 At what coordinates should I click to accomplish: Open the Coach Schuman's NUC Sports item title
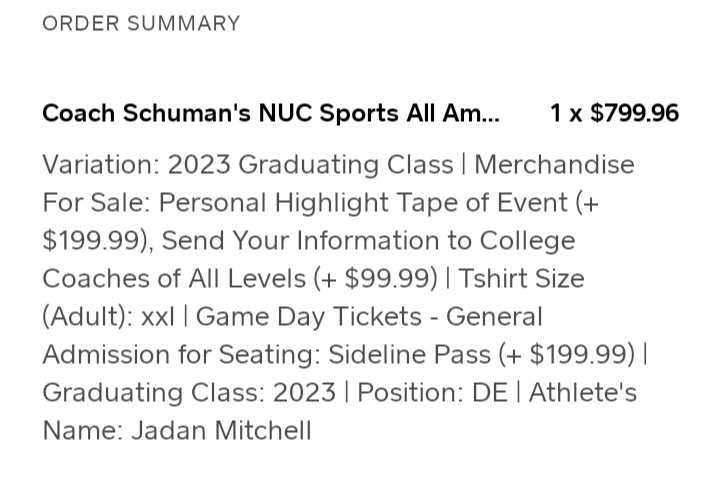click(271, 113)
